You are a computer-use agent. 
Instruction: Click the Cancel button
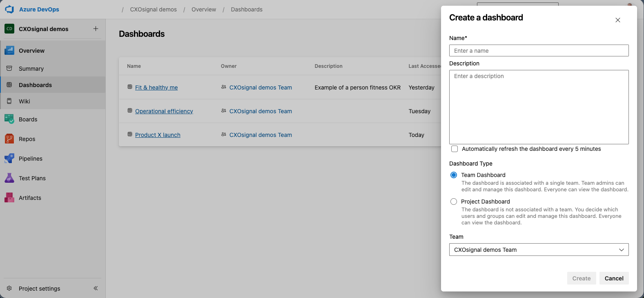coord(614,278)
